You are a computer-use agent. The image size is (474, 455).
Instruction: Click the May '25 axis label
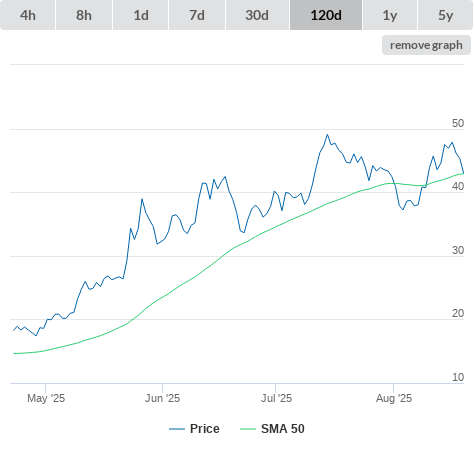46,398
